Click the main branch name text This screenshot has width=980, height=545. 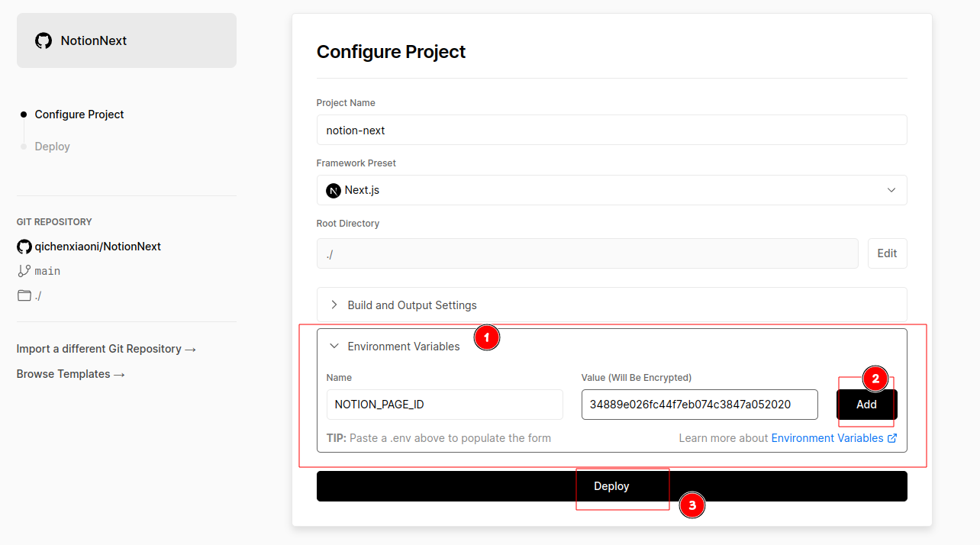point(47,271)
